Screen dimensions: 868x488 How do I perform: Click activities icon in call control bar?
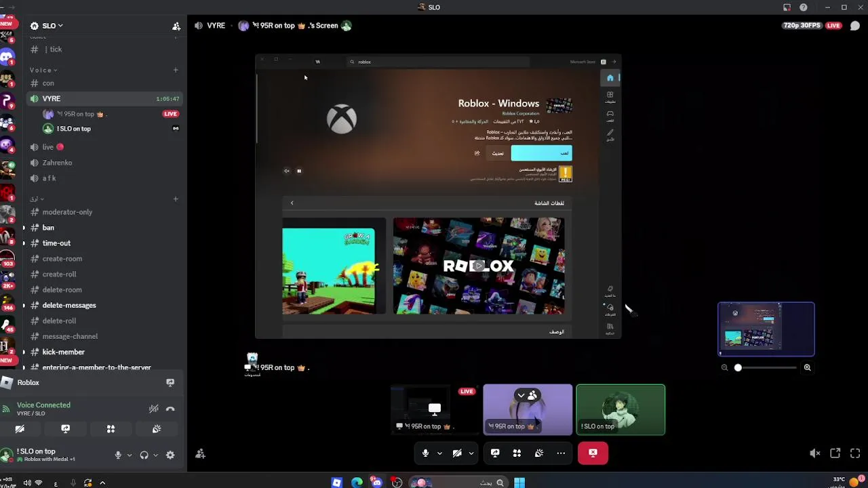coord(517,453)
